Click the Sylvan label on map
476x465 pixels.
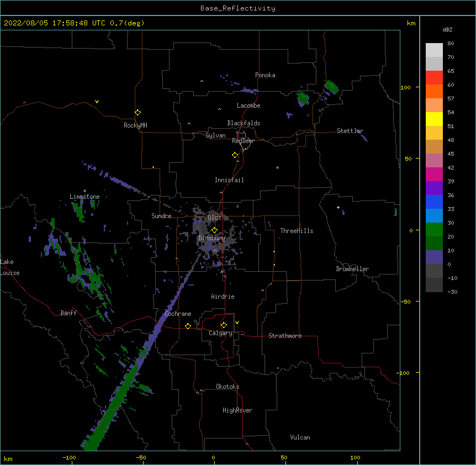[215, 135]
